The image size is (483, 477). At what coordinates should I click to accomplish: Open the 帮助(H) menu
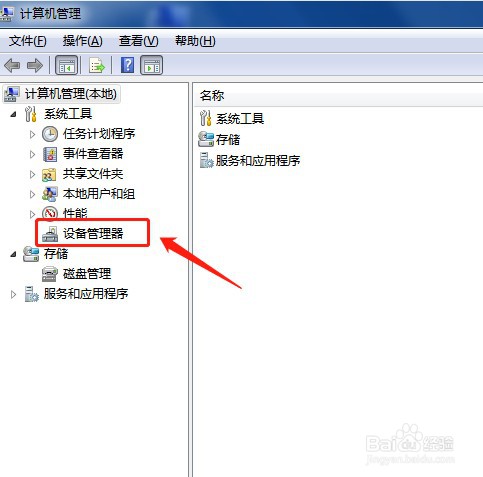pyautogui.click(x=195, y=41)
